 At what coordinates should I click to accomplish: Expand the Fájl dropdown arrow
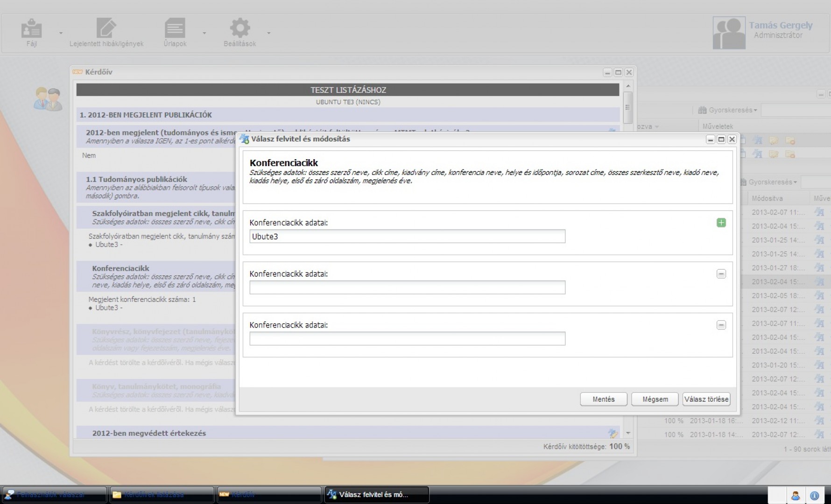(x=61, y=33)
